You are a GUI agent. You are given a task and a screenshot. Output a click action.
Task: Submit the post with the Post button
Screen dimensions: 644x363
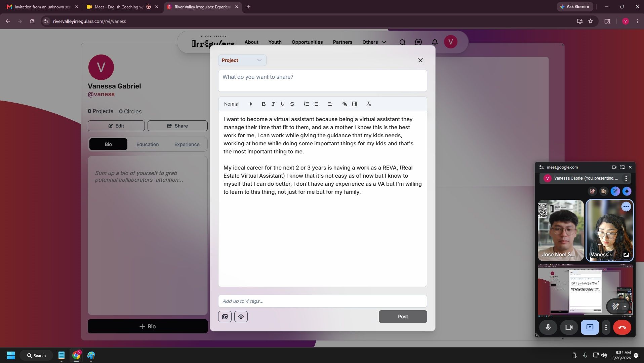[x=403, y=317]
